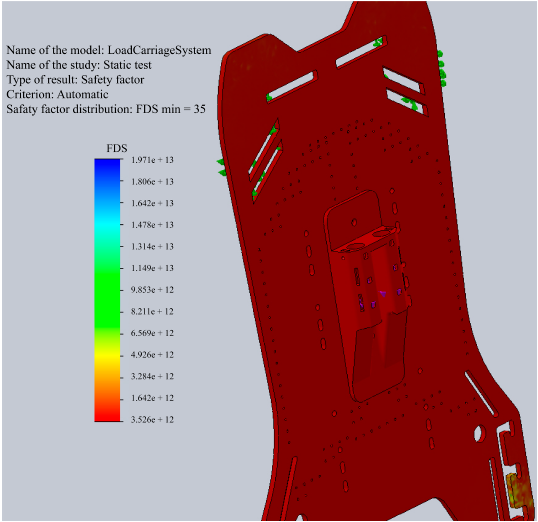Click the Criterion: Automatic text line

[x=57, y=94]
